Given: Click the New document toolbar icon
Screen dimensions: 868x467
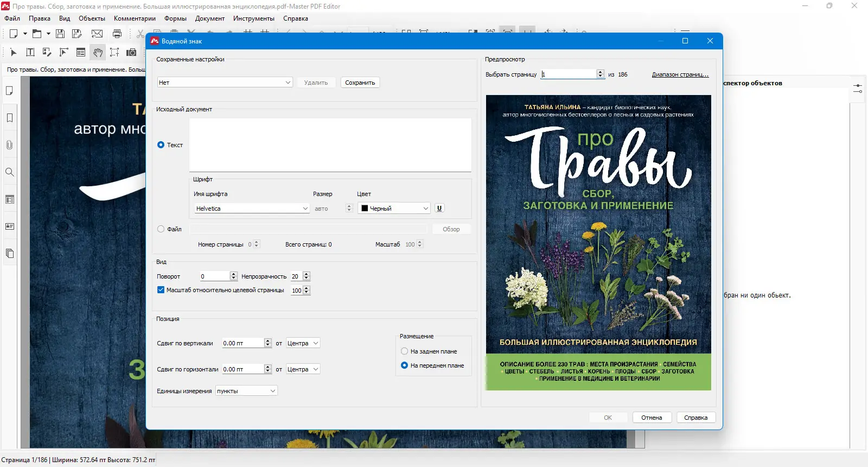Looking at the screenshot, I should point(14,34).
